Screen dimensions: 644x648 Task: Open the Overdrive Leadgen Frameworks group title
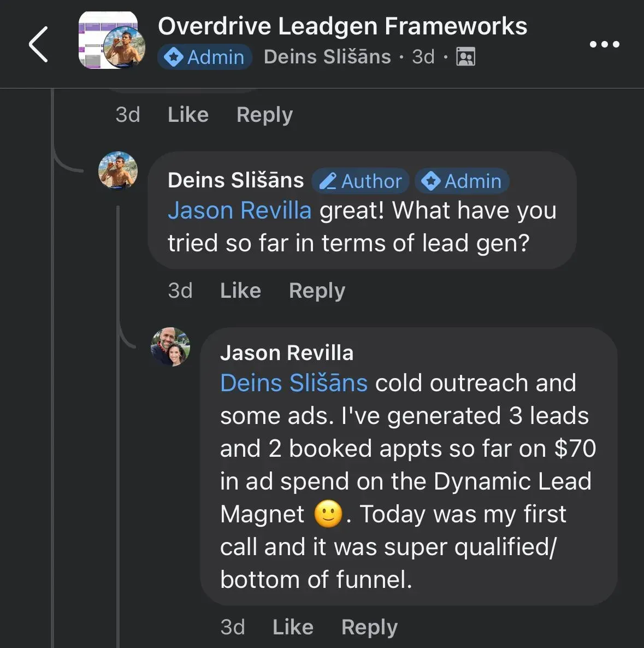point(342,26)
